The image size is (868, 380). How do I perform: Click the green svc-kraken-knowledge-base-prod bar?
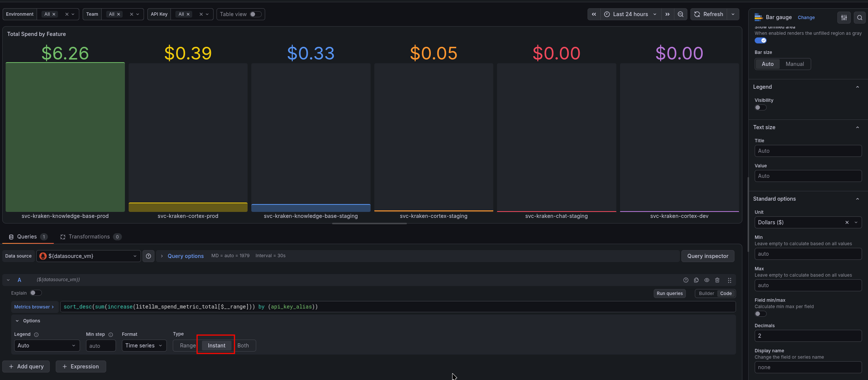pos(65,137)
